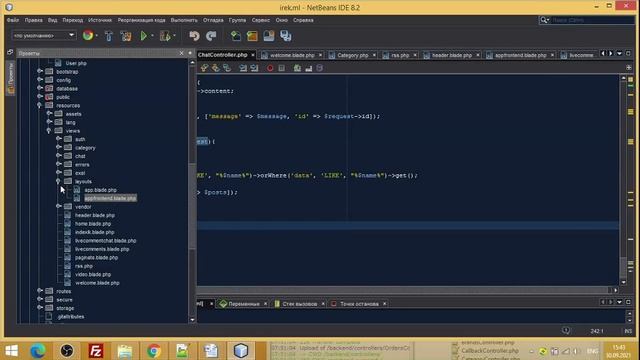This screenshot has width=640, height=360.
Task: Switch to header.blade.php editor tab
Action: pyautogui.click(x=452, y=55)
